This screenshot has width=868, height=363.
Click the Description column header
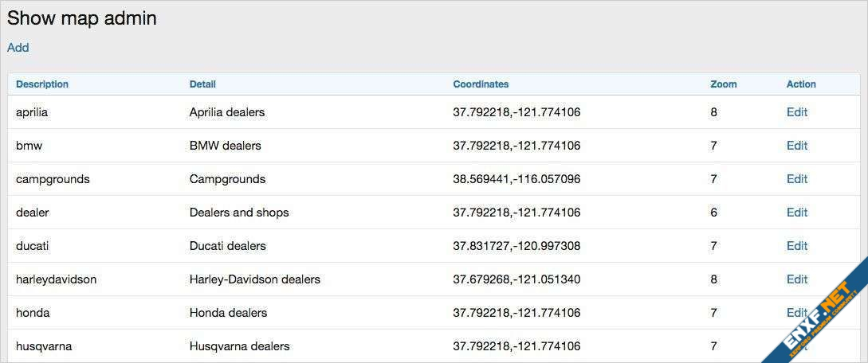[x=42, y=84]
